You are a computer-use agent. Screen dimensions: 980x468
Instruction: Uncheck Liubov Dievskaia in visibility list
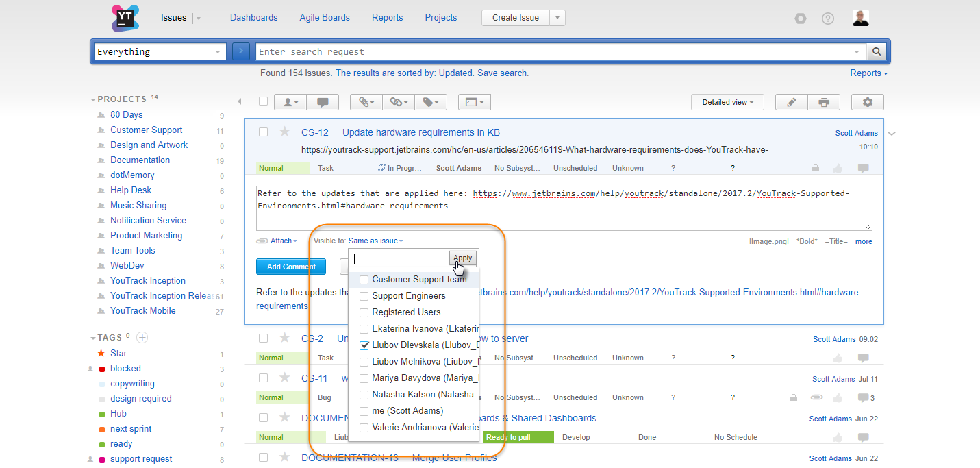pyautogui.click(x=364, y=345)
